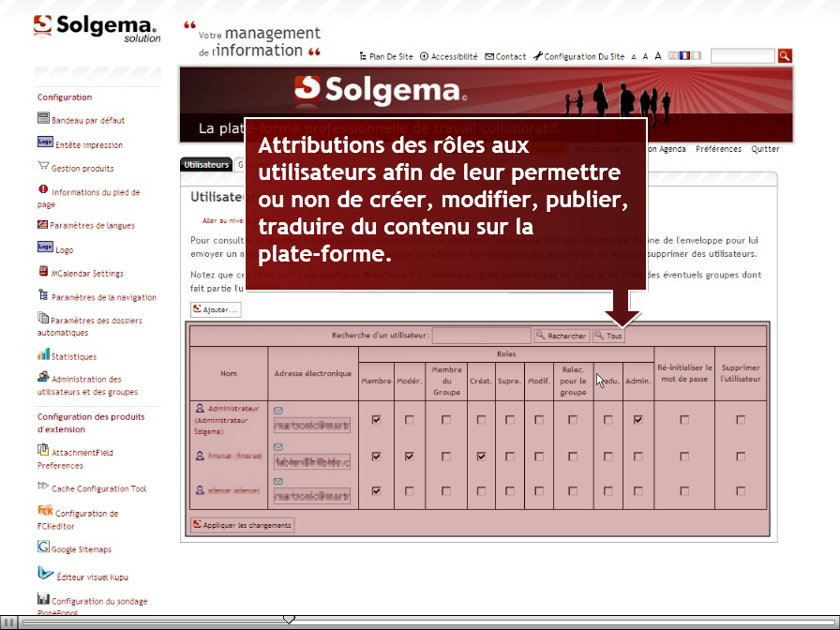The height and width of the screenshot is (630, 840).
Task: Uncheck Modér. role for second user
Action: (x=410, y=457)
